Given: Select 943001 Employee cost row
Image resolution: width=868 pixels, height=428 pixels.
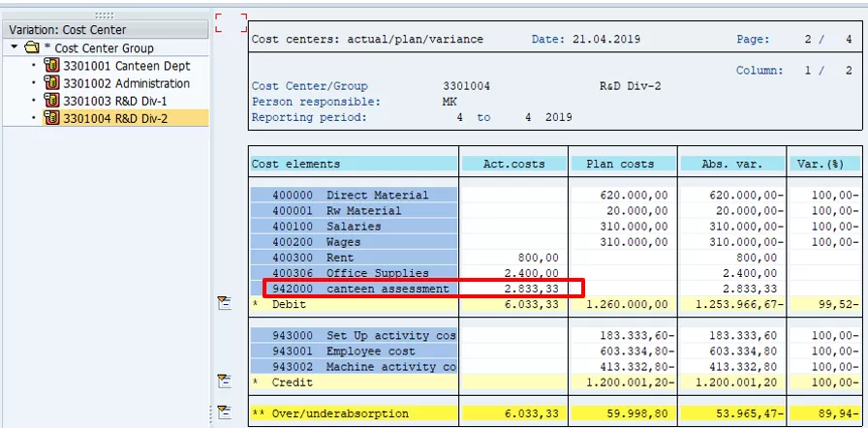Looking at the screenshot, I should 354,351.
